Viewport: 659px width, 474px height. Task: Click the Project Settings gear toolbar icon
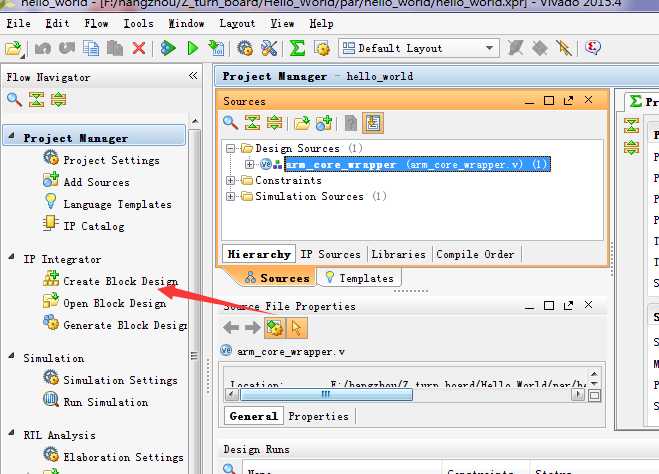(x=245, y=48)
